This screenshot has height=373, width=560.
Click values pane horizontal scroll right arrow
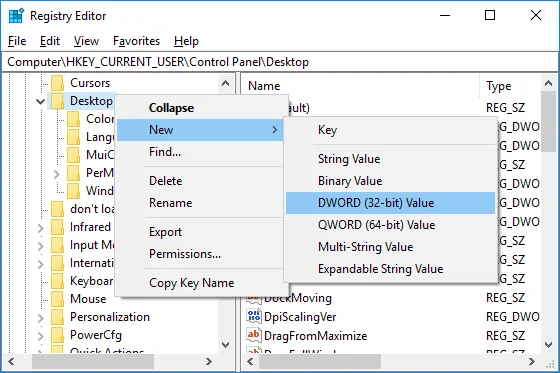532,362
